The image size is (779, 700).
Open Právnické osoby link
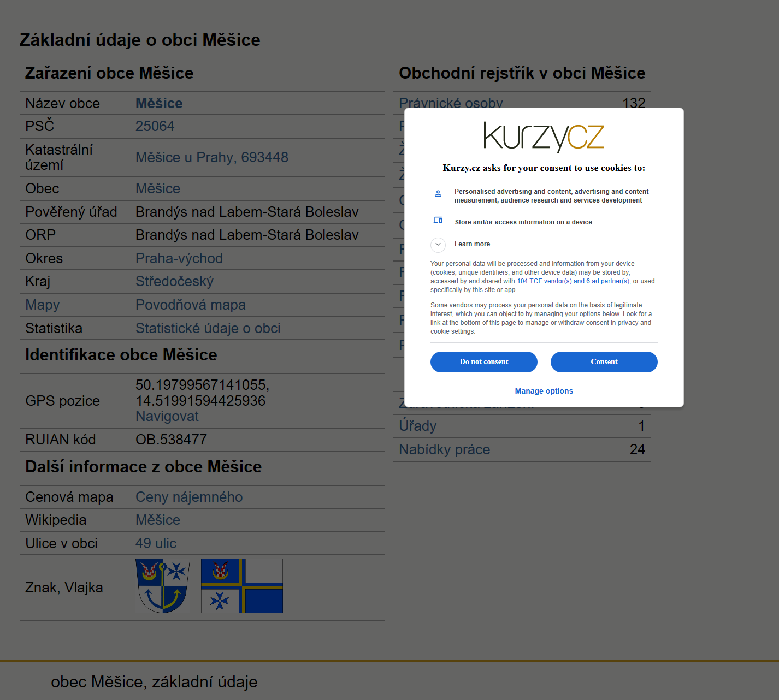point(451,103)
